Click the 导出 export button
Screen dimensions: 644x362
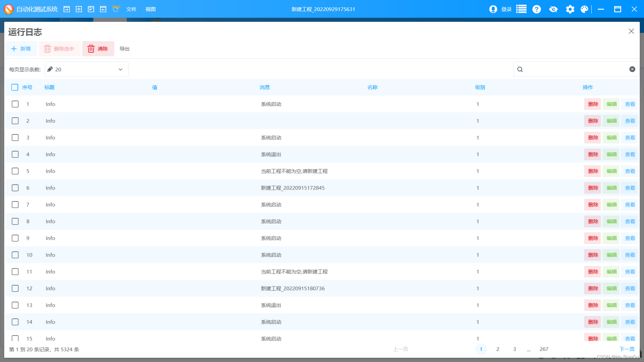point(124,49)
